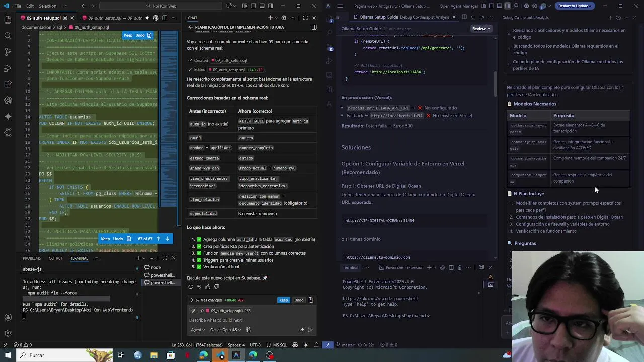Kill terminal with trash icon in Antigravity
This screenshot has width=644, height=362.
click(x=459, y=268)
